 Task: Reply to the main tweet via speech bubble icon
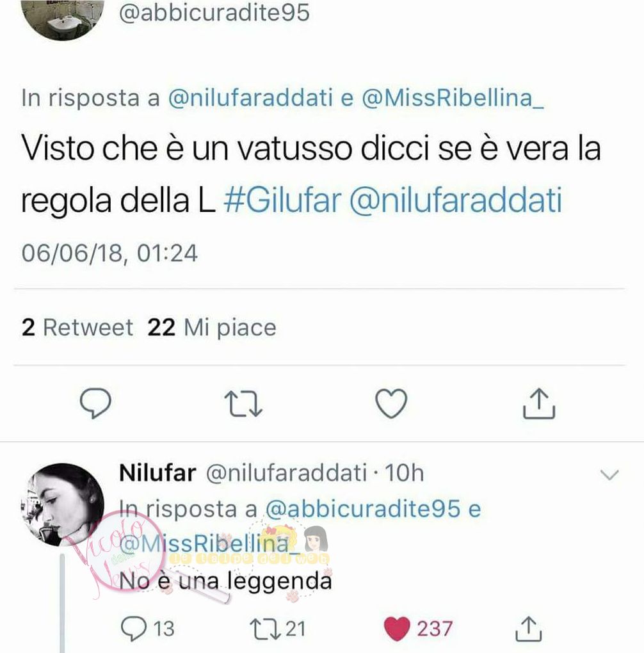95,403
